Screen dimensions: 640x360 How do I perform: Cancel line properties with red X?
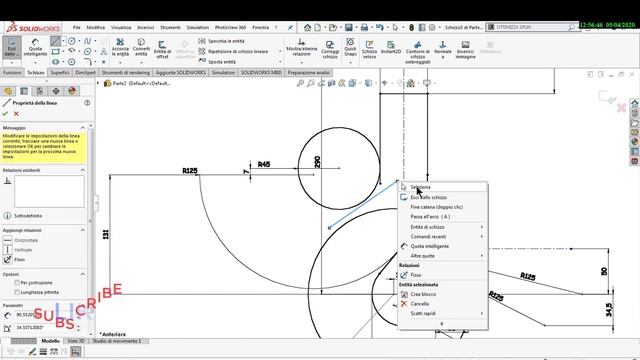pos(16,114)
